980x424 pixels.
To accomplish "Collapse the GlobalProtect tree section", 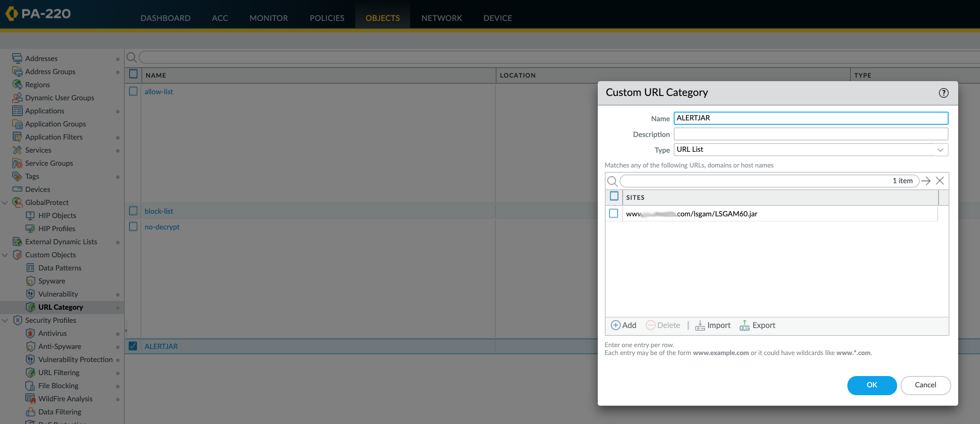I will click(x=5, y=202).
